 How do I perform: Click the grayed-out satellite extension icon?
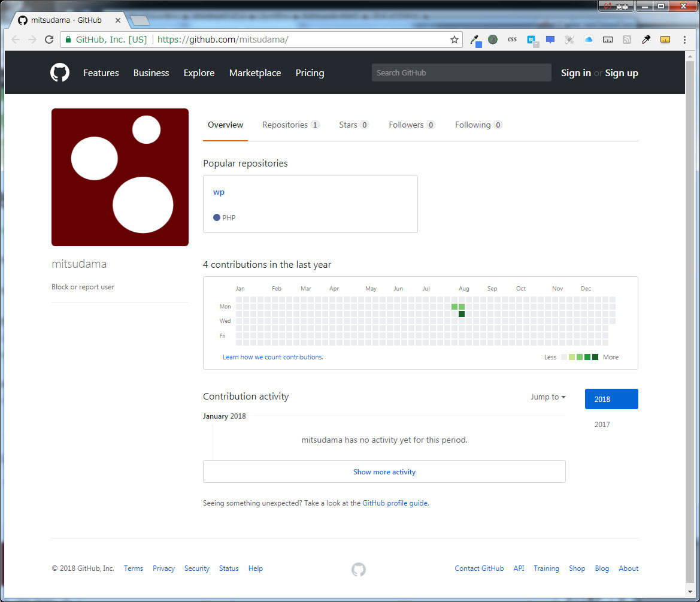click(569, 40)
